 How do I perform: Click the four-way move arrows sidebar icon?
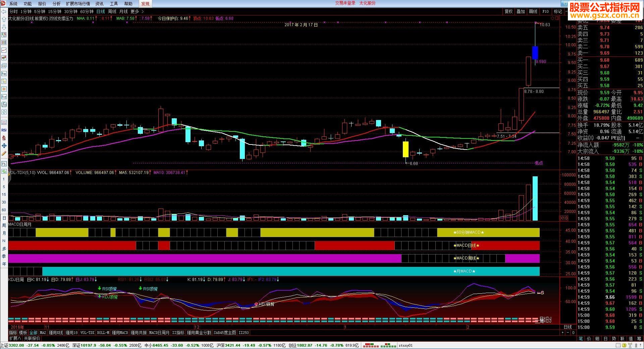click(4, 146)
